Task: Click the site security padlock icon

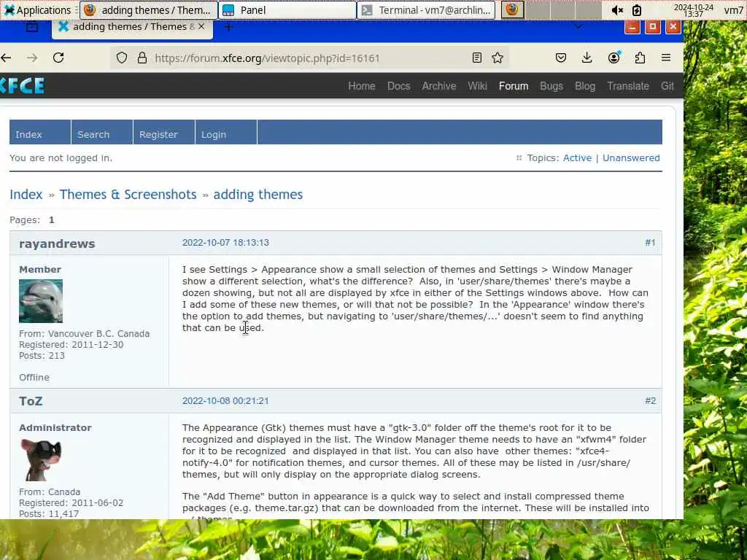Action: [142, 58]
